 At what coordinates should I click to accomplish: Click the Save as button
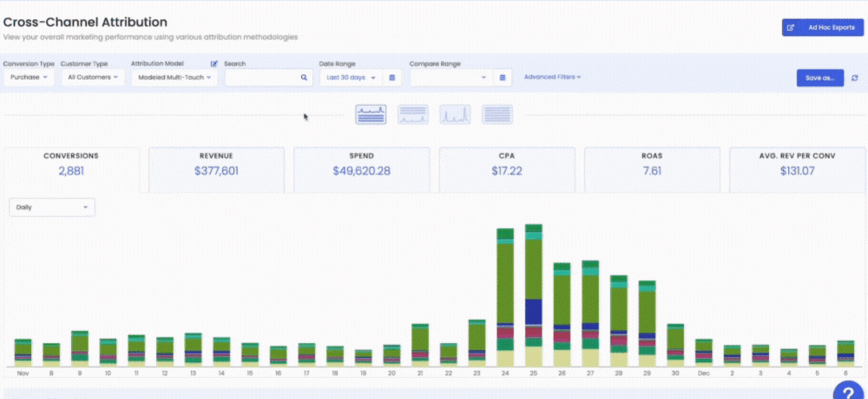coord(820,78)
